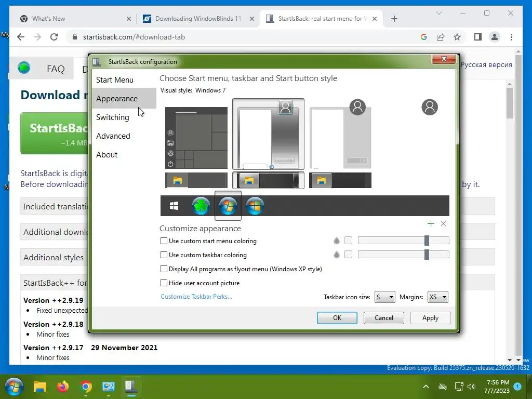Screen dimensions: 532x399
Task: Open Chrome profile avatar
Action: (x=495, y=37)
